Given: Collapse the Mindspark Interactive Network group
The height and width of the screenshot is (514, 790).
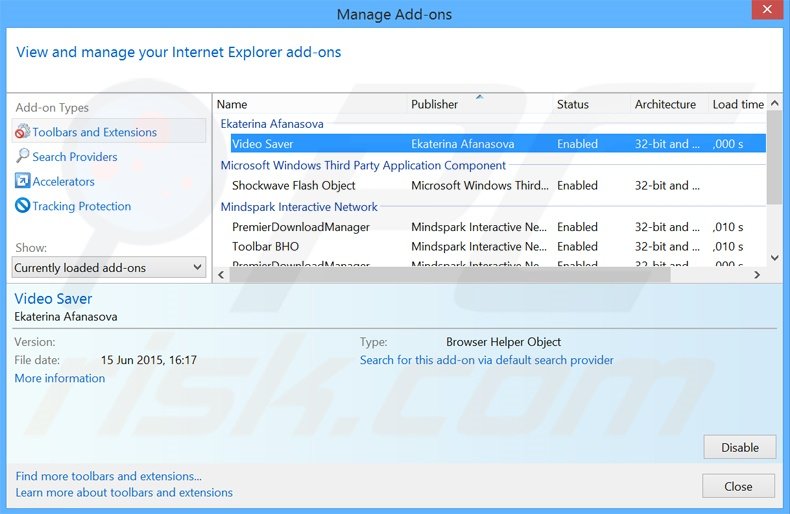Looking at the screenshot, I should (298, 207).
